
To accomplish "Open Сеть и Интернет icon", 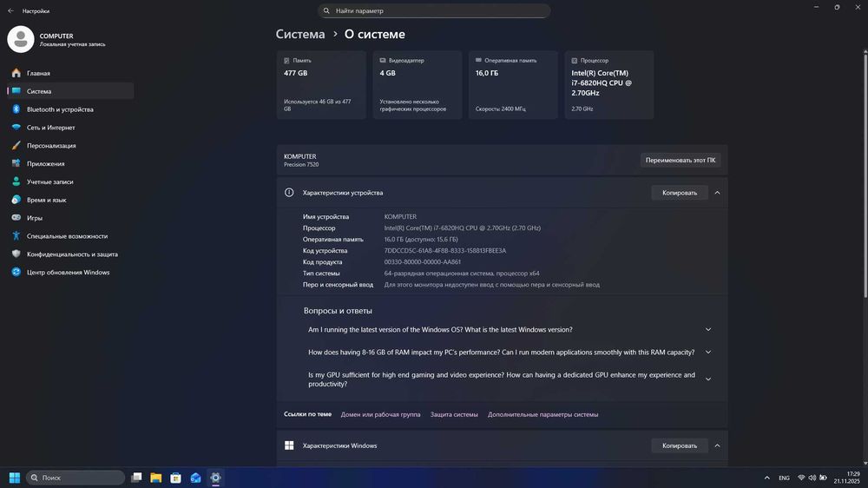I will 16,128.
